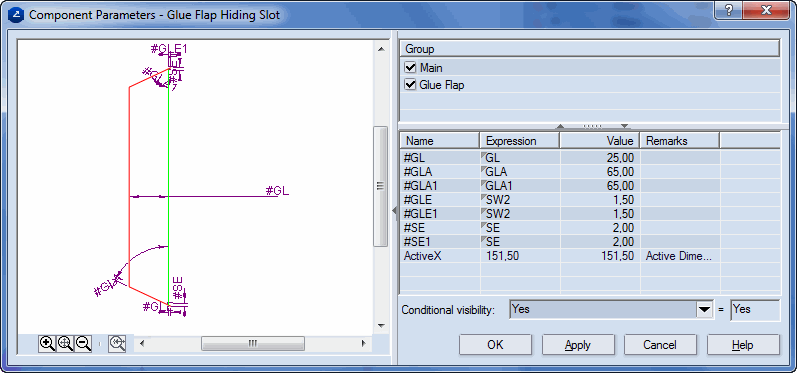Viewport: 797px width, 373px height.
Task: Click the preview vertical scroll down arrow
Action: tap(381, 326)
